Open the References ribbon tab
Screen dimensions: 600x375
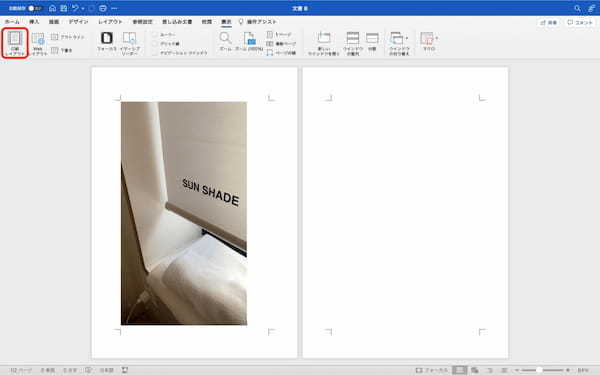pyautogui.click(x=142, y=22)
